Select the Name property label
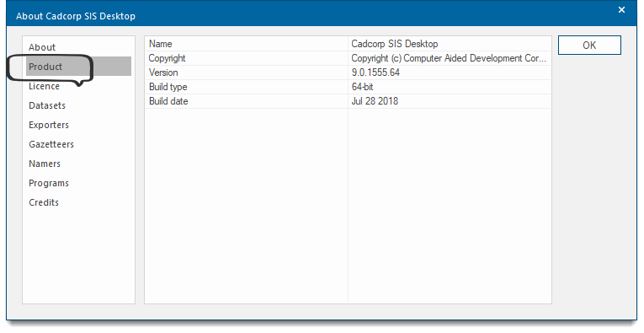This screenshot has width=644, height=333. click(x=161, y=44)
